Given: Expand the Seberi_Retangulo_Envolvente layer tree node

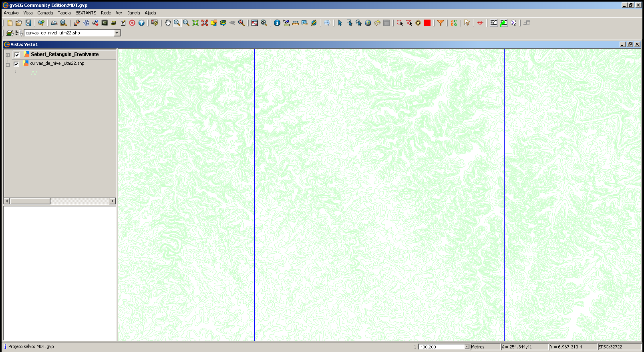Looking at the screenshot, I should click(8, 55).
